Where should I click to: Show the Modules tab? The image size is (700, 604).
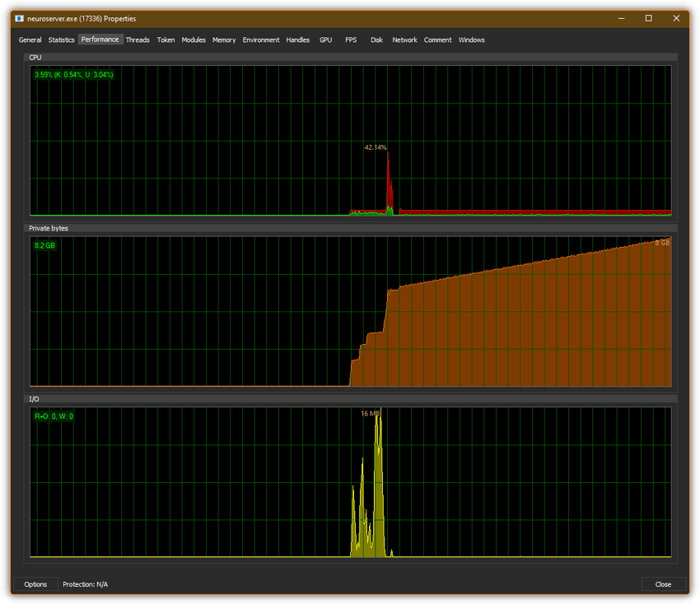(x=194, y=39)
